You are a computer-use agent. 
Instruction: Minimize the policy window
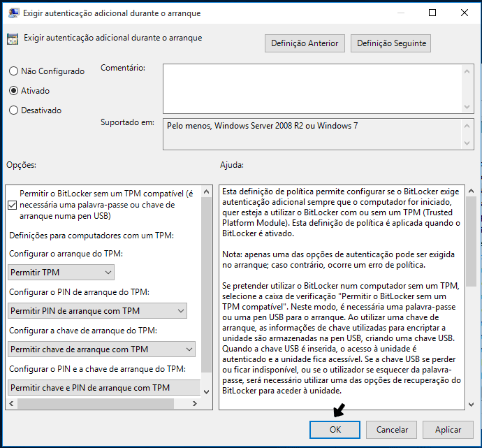[400, 13]
